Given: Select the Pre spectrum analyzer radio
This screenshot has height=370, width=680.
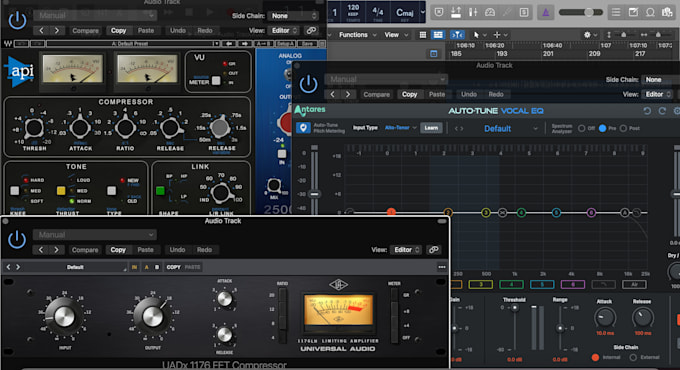Looking at the screenshot, I should (x=602, y=128).
